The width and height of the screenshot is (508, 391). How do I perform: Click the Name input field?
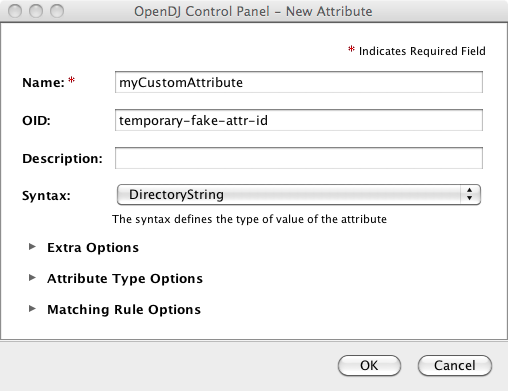(x=299, y=82)
